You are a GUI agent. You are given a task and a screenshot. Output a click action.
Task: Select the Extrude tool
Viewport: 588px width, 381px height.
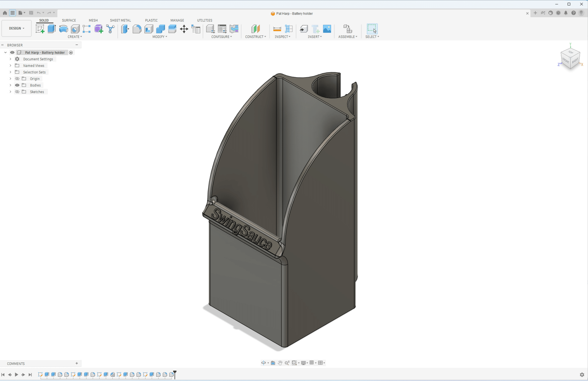pos(52,29)
